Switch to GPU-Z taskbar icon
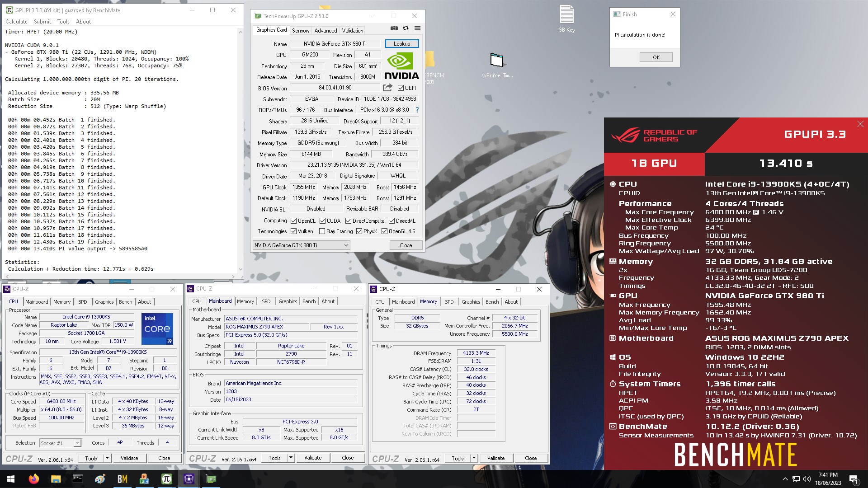868x488 pixels. point(211,479)
